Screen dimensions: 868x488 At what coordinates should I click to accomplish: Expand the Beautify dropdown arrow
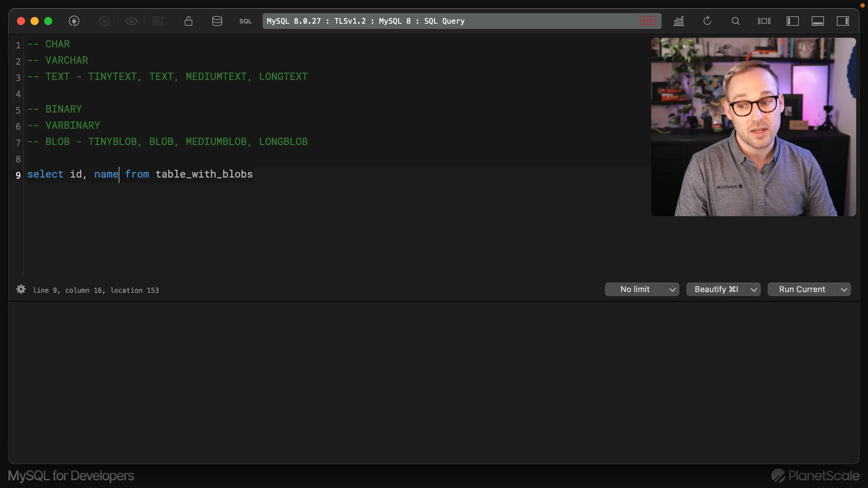[754, 290]
